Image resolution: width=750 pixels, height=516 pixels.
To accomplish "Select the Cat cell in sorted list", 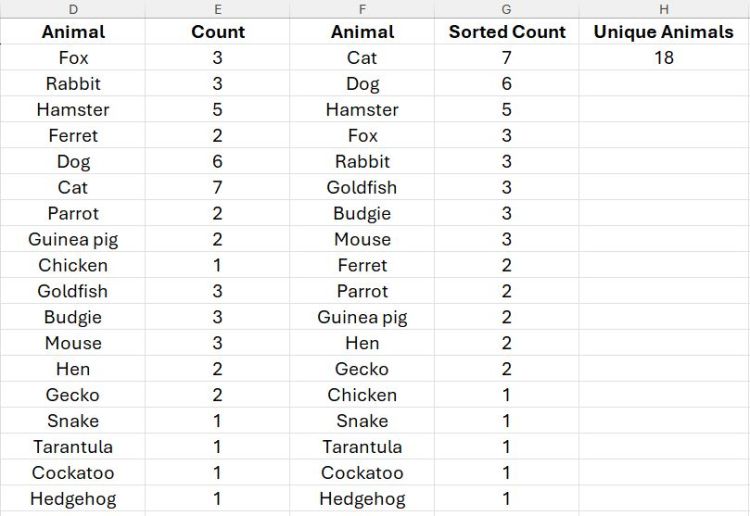I will coord(362,58).
